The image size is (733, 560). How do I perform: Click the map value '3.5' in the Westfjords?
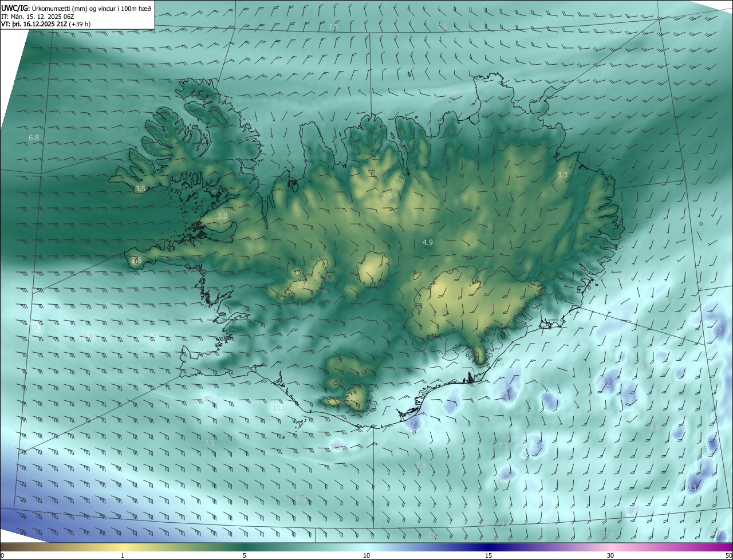140,188
